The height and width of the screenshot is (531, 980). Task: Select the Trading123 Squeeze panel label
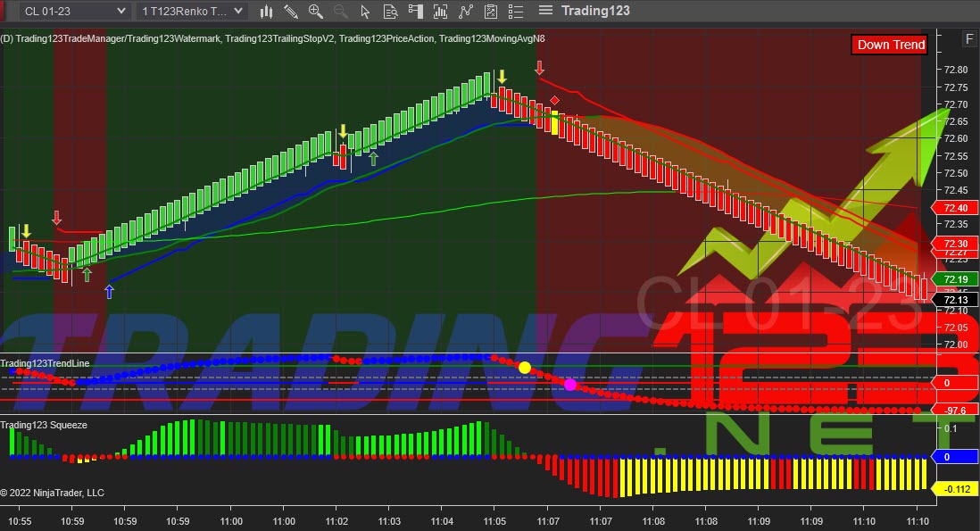44,425
